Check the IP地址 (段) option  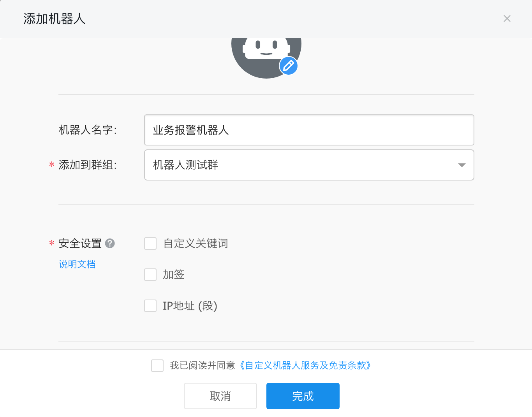point(150,306)
